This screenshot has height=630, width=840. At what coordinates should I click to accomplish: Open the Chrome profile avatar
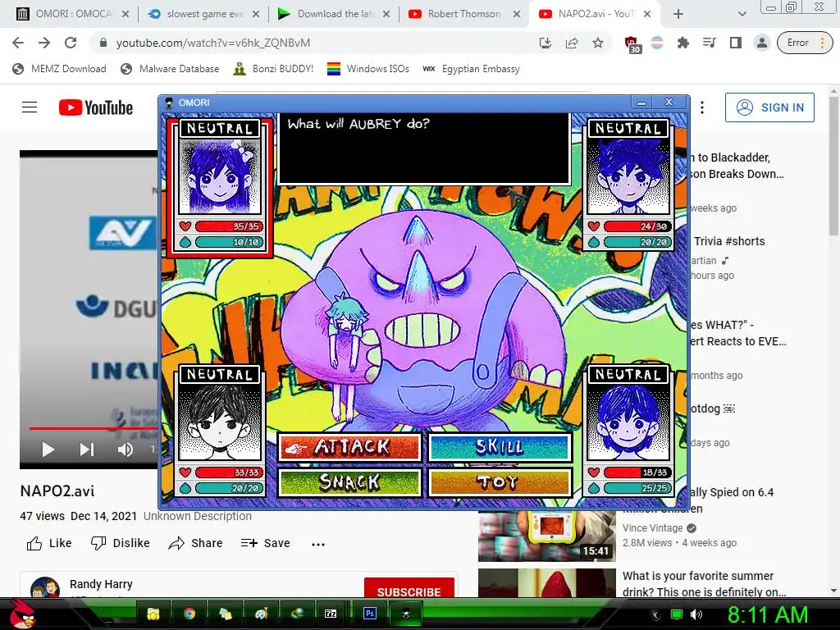761,43
